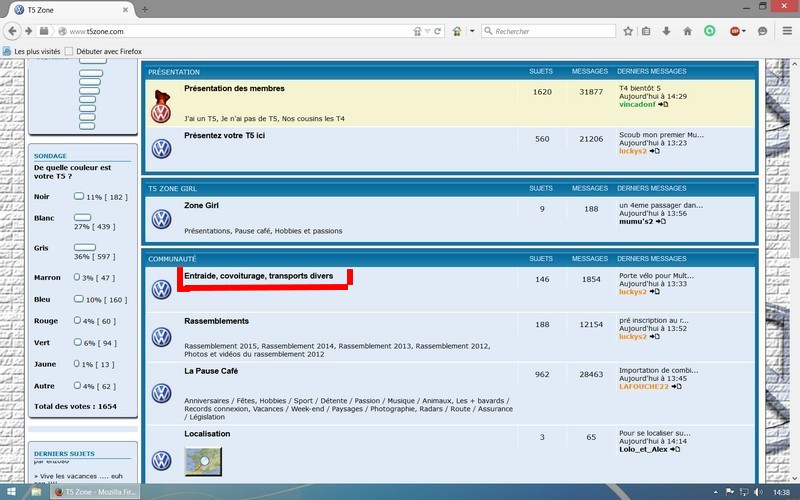800x500 pixels.
Task: Switch to the T5 Zone browser tab
Action: click(72, 10)
